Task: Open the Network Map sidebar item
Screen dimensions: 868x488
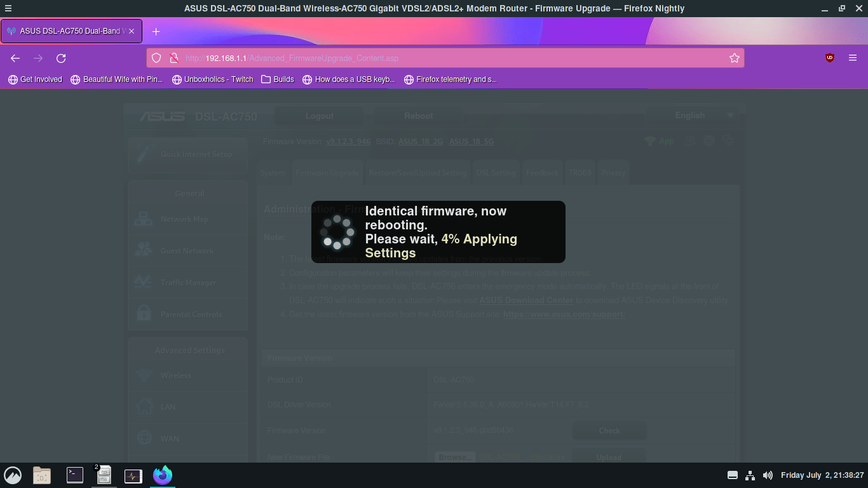Action: pyautogui.click(x=184, y=219)
